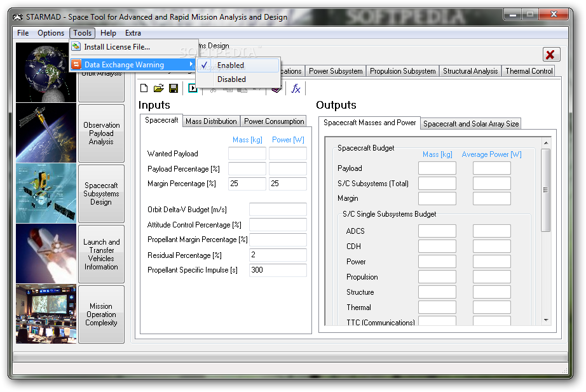Viewport: 586px width, 392px height.
Task: Click Propellant Specific Impulse field showing 300
Action: (x=278, y=270)
